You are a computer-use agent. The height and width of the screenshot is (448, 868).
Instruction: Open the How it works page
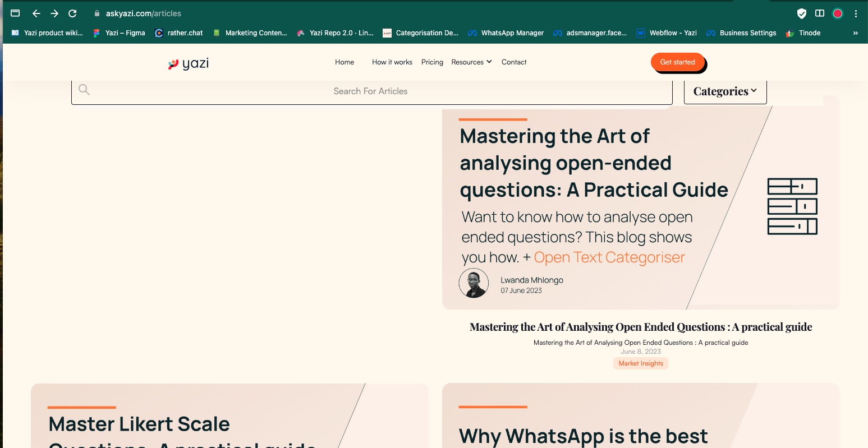[392, 62]
